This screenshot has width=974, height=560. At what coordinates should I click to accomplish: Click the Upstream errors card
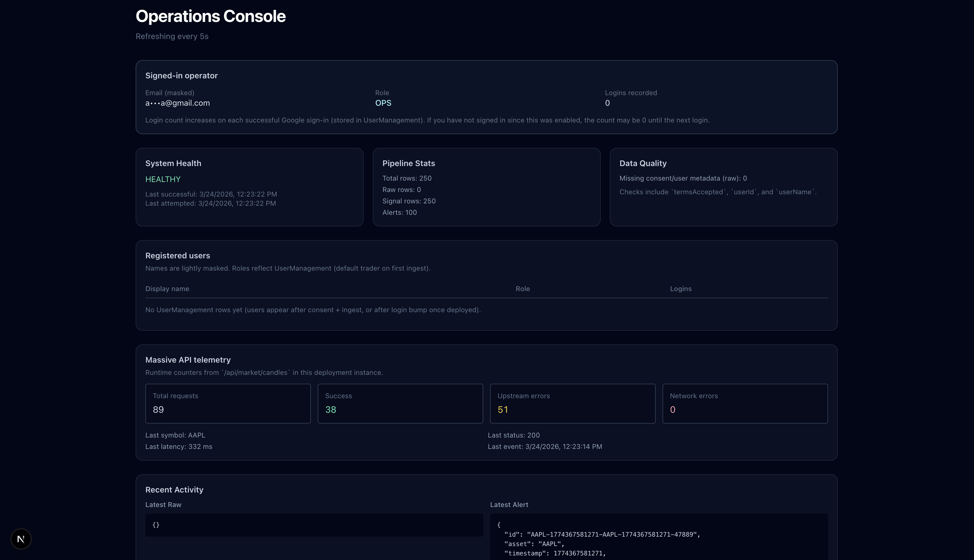click(x=572, y=403)
